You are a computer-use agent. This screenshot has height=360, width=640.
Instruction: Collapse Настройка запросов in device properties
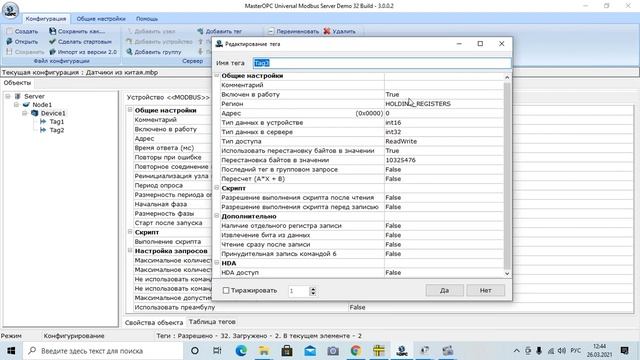coord(130,250)
